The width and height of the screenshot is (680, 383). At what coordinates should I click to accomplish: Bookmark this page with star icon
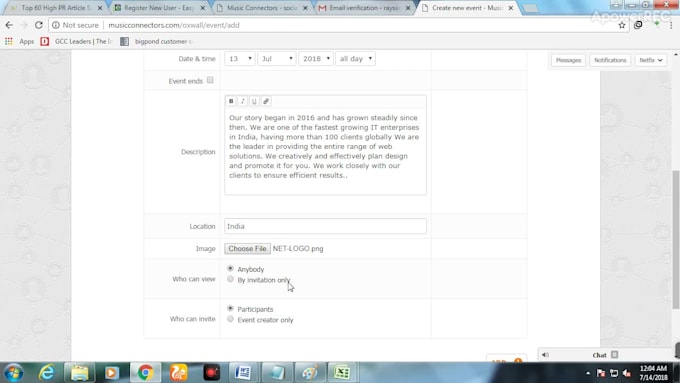click(622, 25)
